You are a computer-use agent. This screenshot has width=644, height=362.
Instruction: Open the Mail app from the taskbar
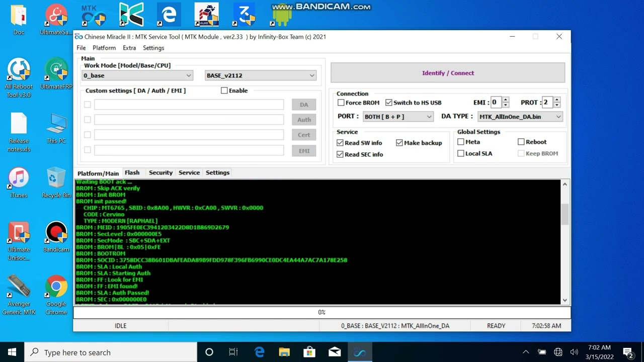[335, 352]
